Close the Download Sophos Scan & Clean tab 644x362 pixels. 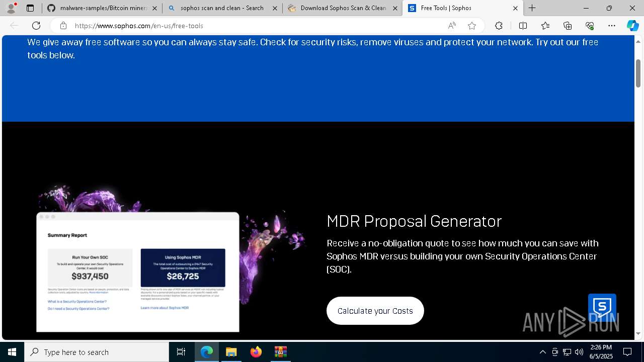click(395, 8)
